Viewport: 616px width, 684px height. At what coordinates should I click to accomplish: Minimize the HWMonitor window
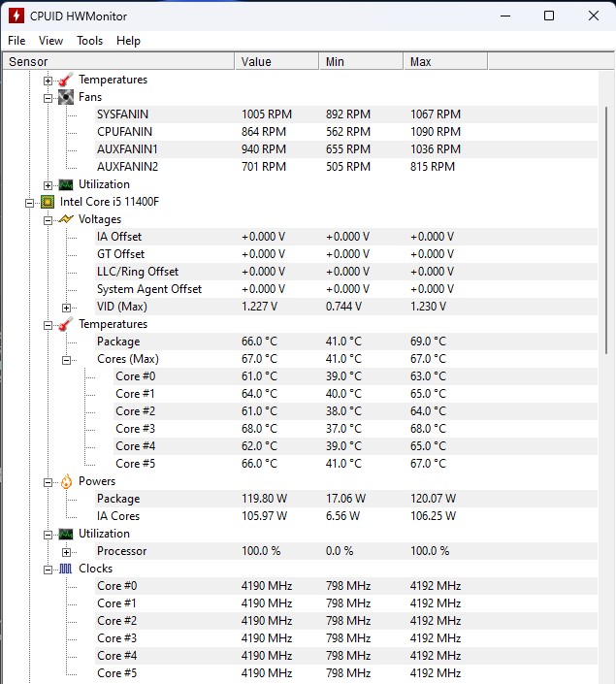pyautogui.click(x=505, y=16)
